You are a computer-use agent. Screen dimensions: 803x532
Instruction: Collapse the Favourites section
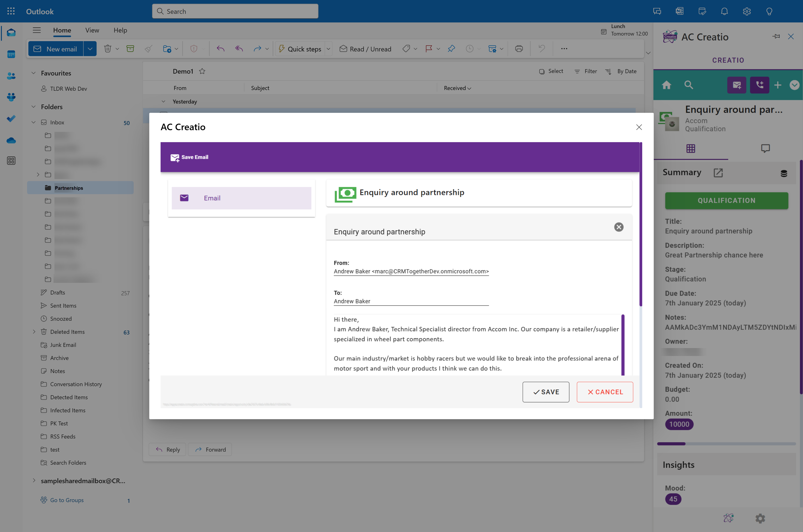coord(34,73)
